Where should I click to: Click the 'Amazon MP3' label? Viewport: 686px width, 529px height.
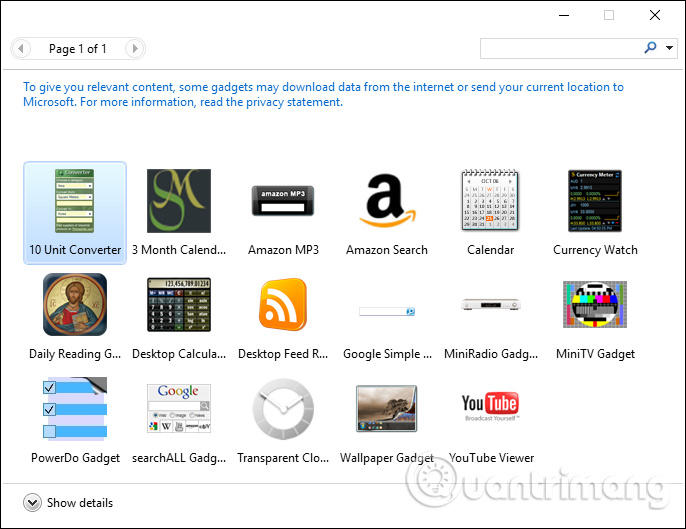tap(284, 250)
